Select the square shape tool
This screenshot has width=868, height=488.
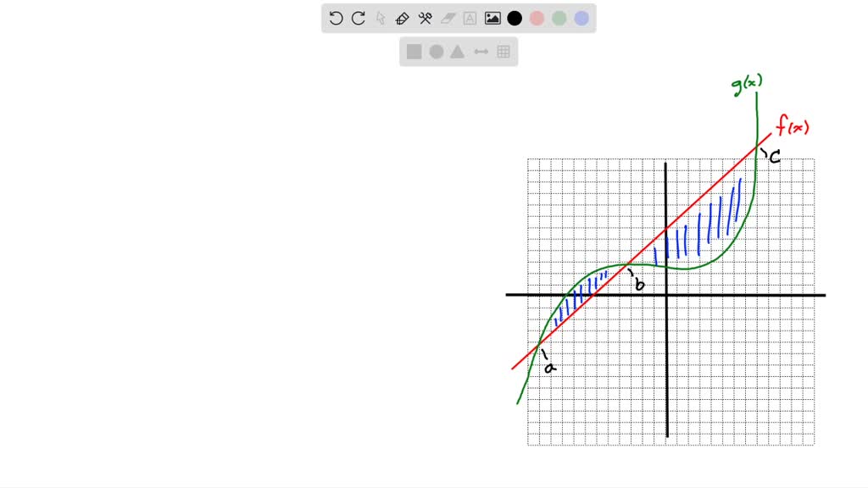(414, 52)
